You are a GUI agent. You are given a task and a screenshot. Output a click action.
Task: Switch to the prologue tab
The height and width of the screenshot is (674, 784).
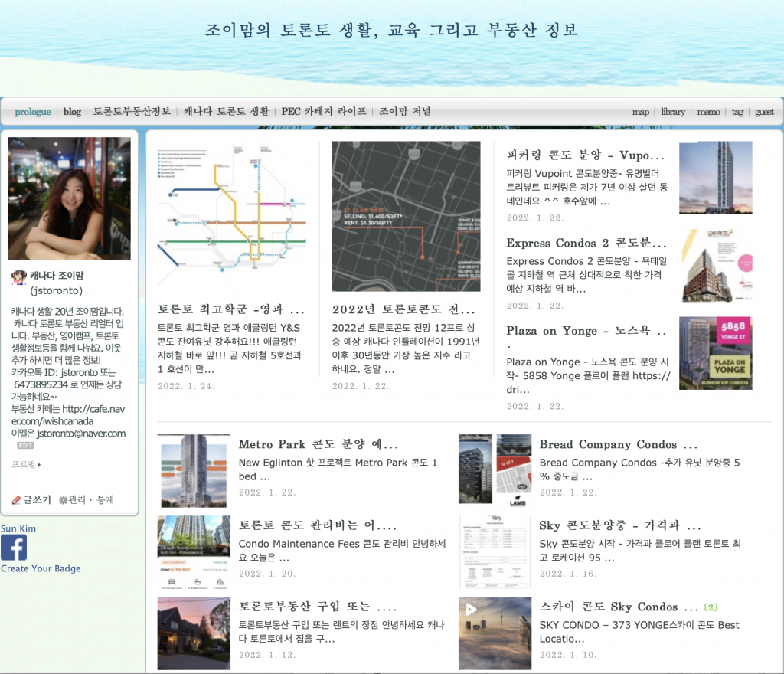point(33,112)
